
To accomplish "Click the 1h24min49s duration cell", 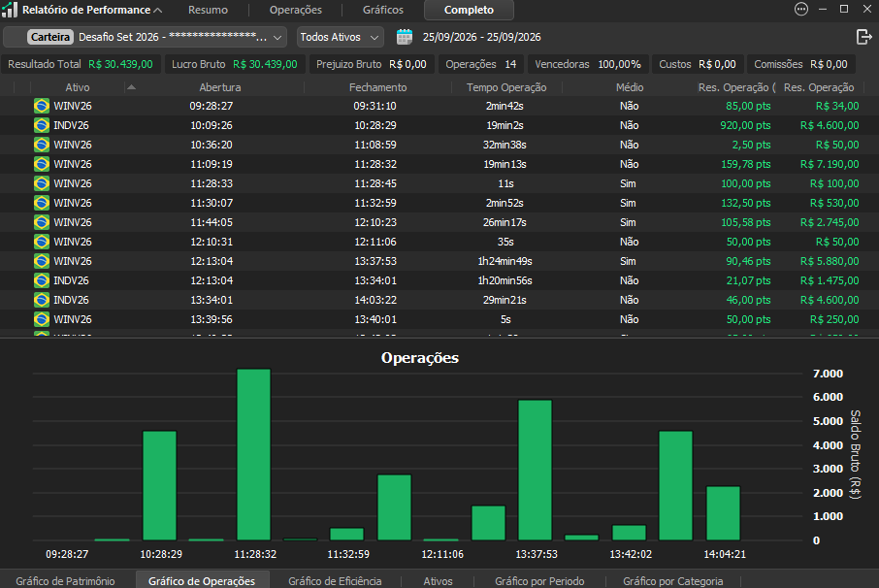I will 505,261.
